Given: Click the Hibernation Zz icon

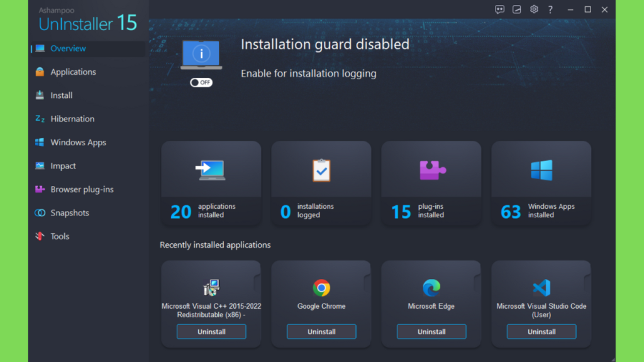Looking at the screenshot, I should coord(40,119).
